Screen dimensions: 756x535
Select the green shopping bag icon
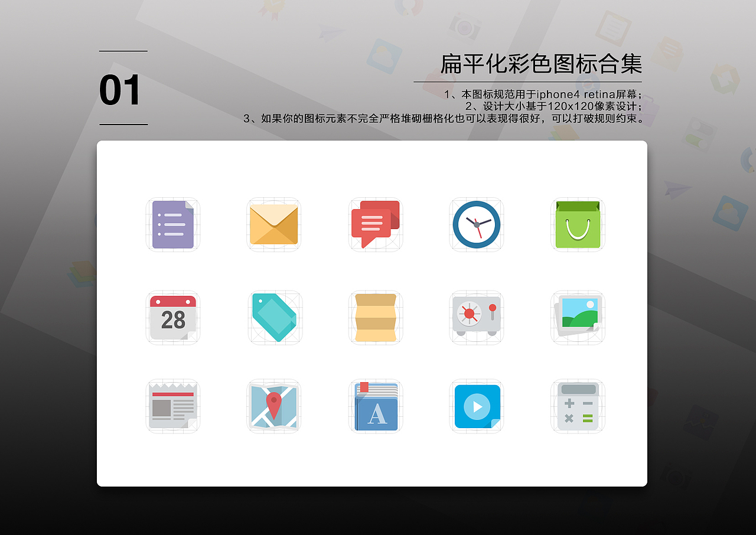577,224
